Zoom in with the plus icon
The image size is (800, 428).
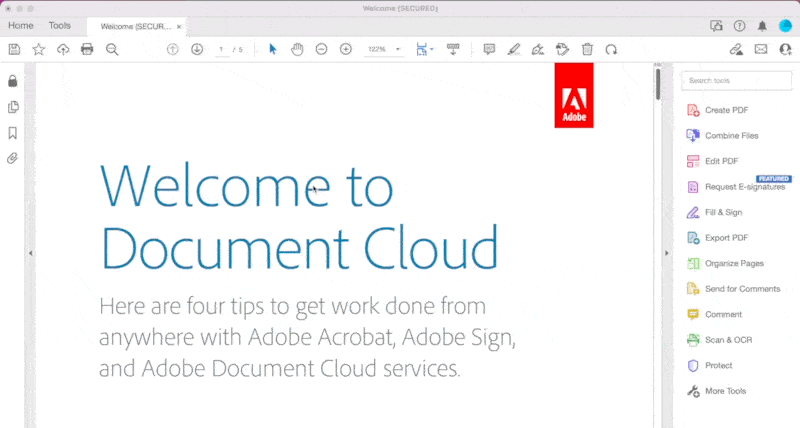tap(346, 49)
